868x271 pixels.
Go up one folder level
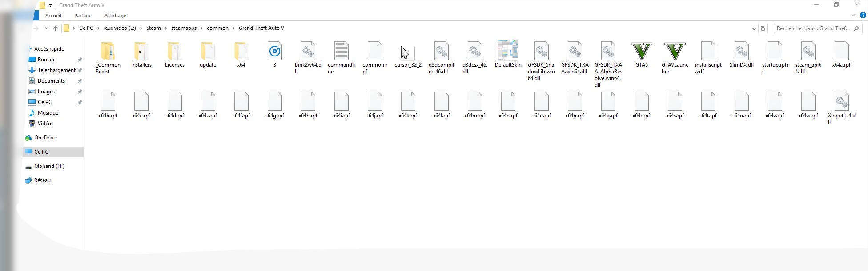point(56,28)
